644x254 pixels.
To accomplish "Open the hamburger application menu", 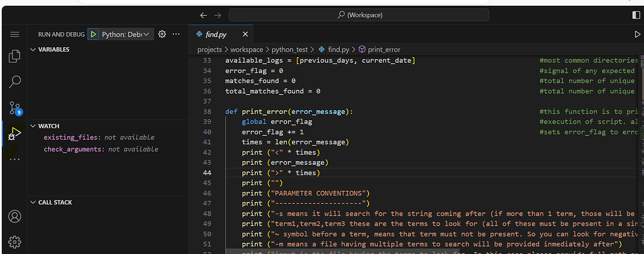I will click(x=15, y=34).
